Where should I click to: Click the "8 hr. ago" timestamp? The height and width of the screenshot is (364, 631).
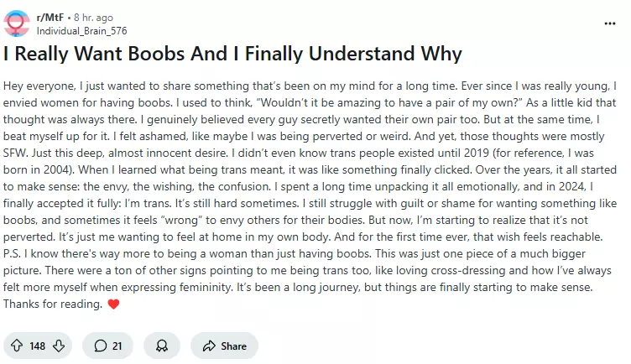pyautogui.click(x=93, y=17)
